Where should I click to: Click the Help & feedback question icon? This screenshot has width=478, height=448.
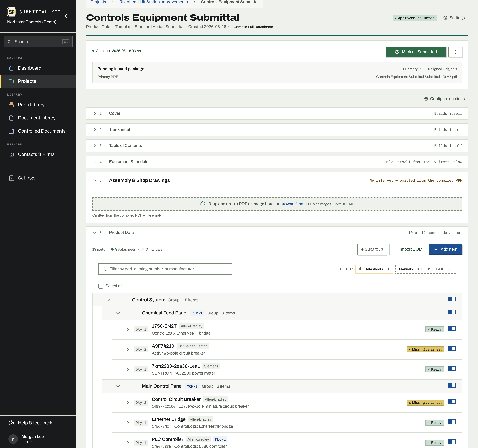pos(11,423)
